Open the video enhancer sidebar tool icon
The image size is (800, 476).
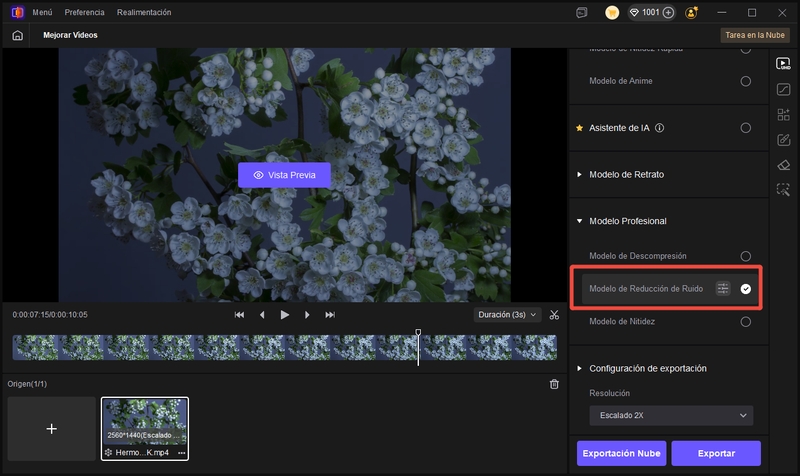click(783, 64)
